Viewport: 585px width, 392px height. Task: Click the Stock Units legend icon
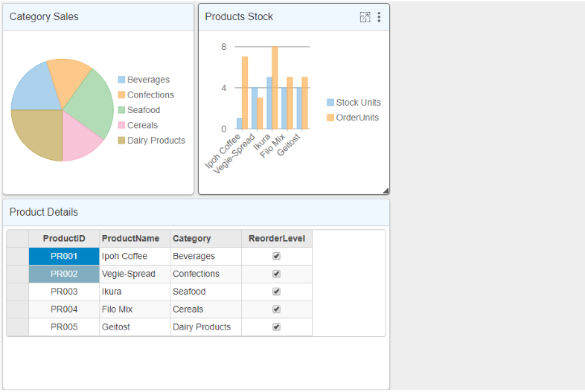pos(330,103)
